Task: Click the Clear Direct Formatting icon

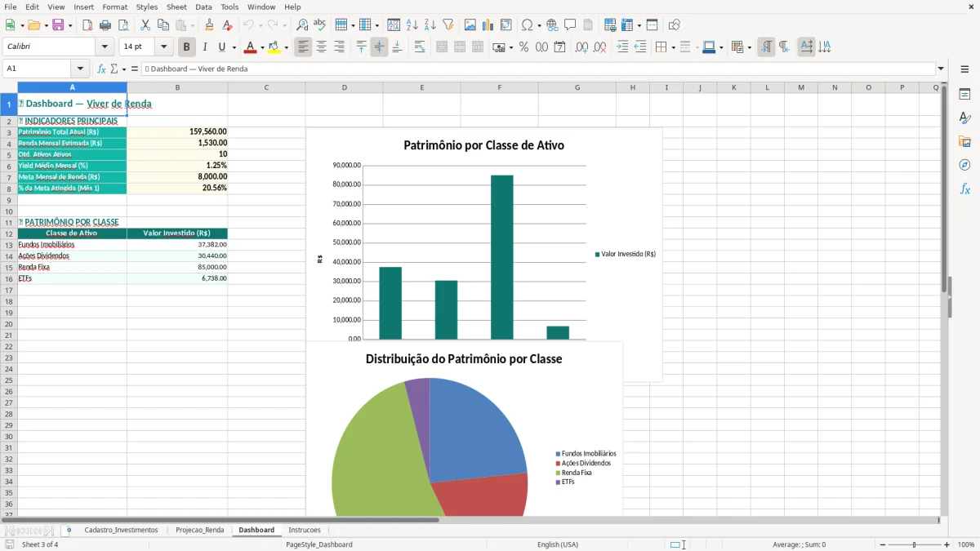Action: click(227, 25)
